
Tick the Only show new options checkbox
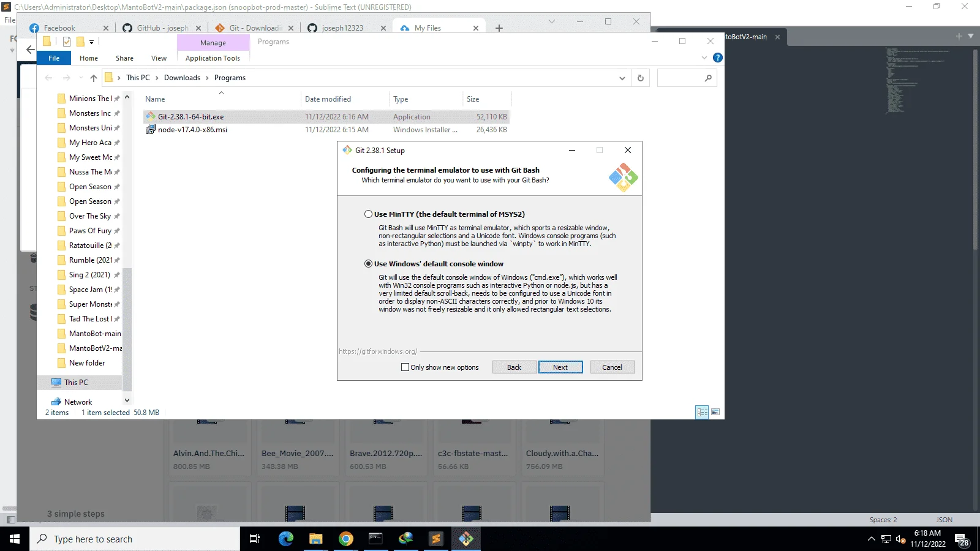(405, 367)
